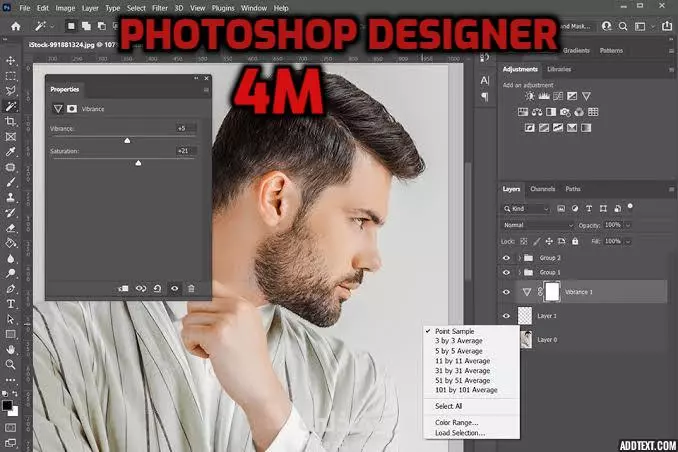
Task: Open the Properties panel flyout menu
Action: tap(206, 90)
